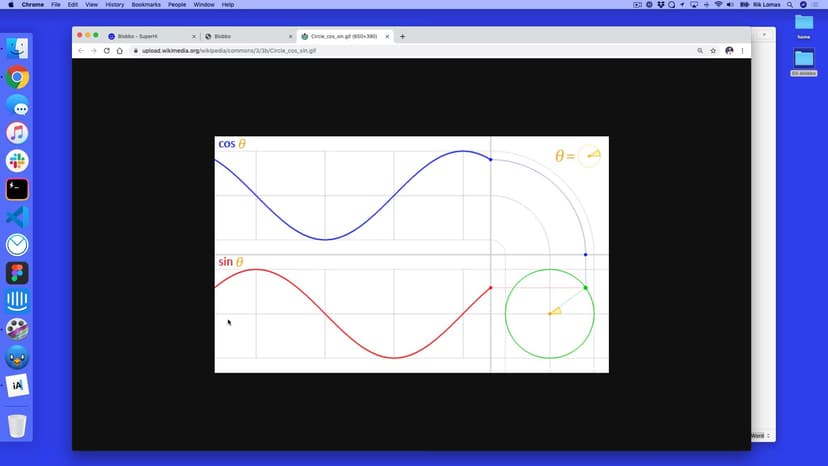This screenshot has height=466, width=828.
Task: Open Figma from the dock
Action: 17,273
